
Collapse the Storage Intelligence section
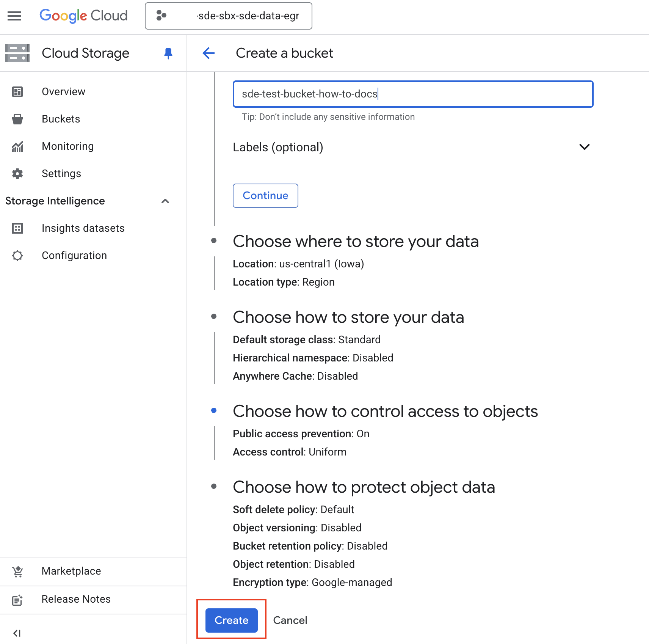click(x=165, y=201)
